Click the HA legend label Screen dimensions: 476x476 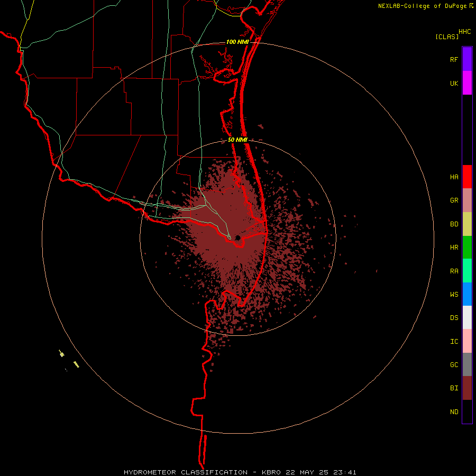click(454, 177)
